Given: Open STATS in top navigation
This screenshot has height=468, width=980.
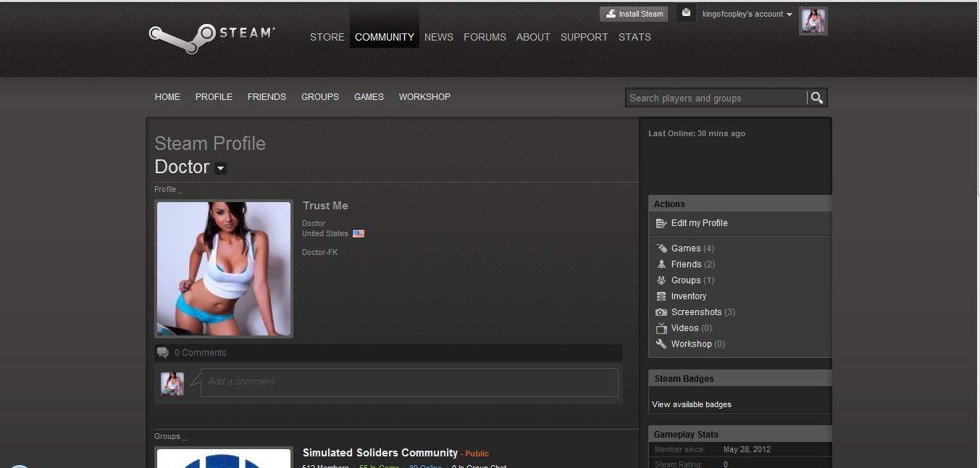Looking at the screenshot, I should click(x=635, y=37).
